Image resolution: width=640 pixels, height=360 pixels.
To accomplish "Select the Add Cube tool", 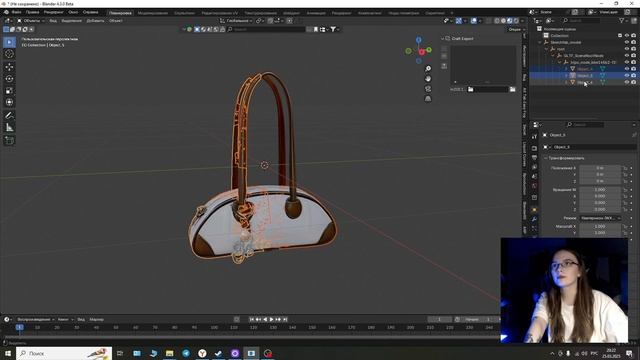I will tap(9, 140).
